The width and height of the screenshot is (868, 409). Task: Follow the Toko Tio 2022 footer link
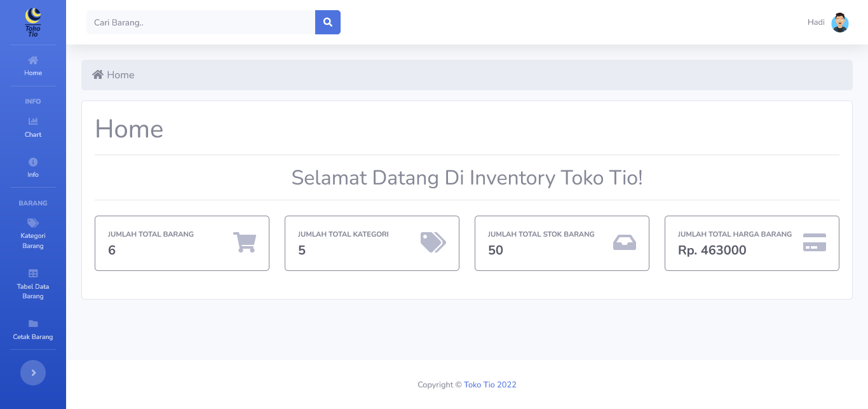[x=490, y=385]
